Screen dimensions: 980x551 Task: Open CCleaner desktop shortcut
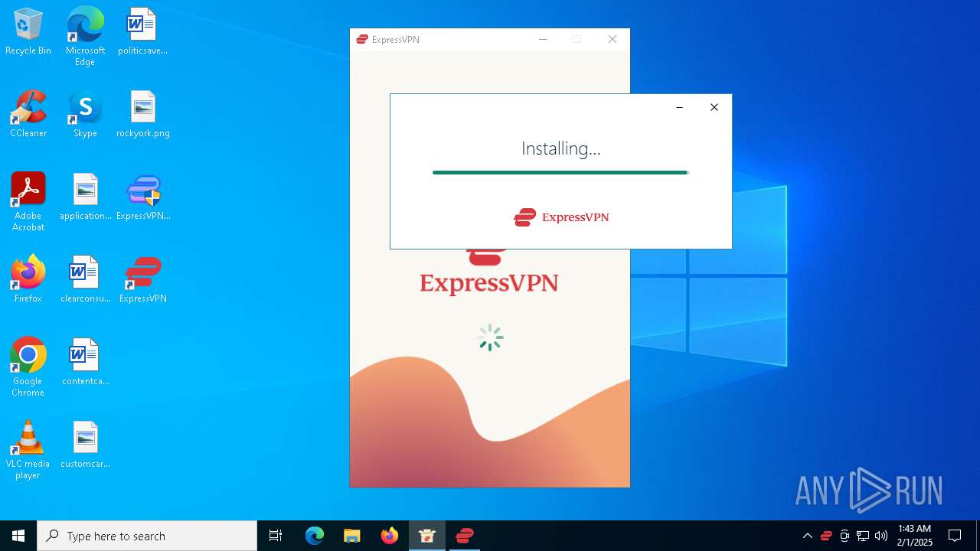point(28,114)
